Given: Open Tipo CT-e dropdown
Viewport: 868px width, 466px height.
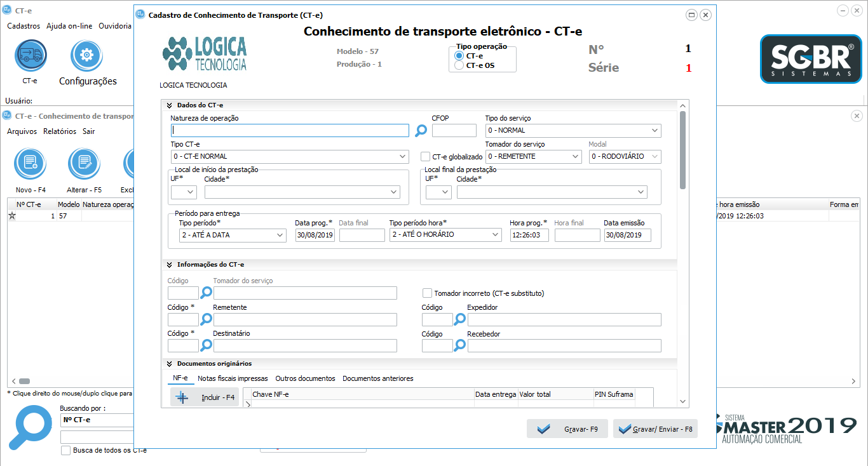Looking at the screenshot, I should (290, 156).
